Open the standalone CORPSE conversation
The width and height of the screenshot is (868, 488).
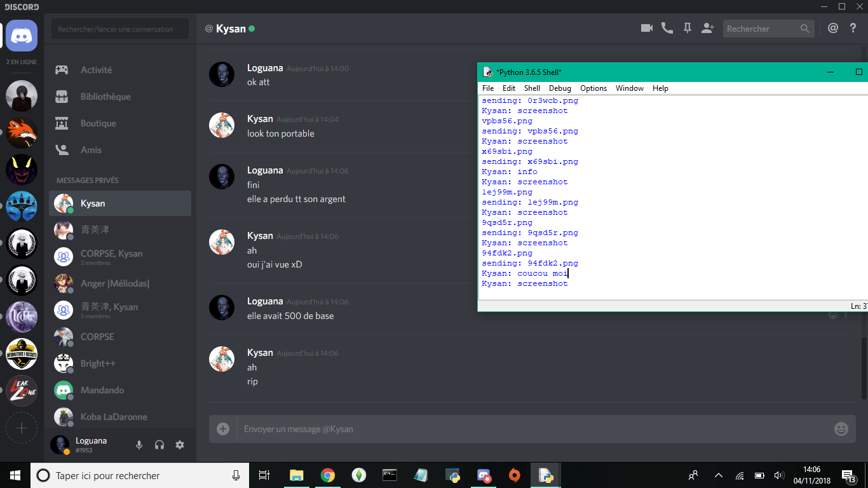tap(120, 337)
